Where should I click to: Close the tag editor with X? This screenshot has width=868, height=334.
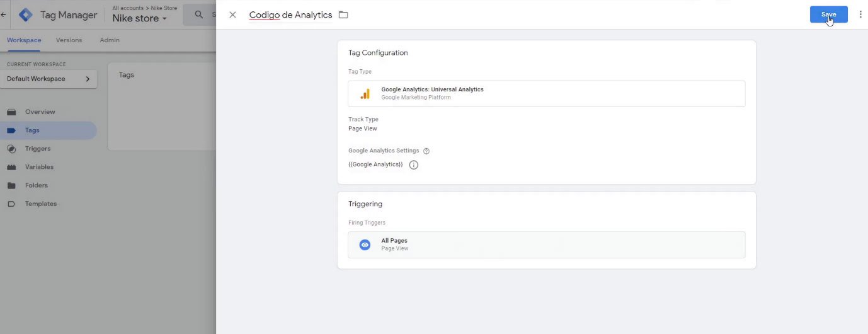point(232,14)
